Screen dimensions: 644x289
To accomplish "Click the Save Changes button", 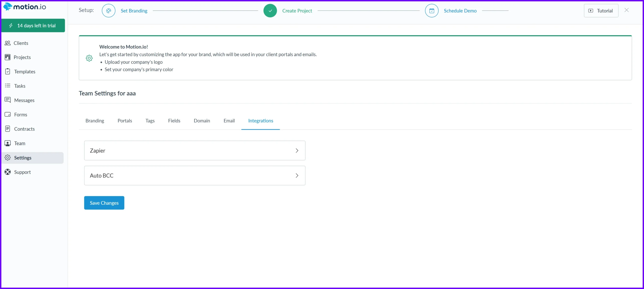I will (104, 203).
